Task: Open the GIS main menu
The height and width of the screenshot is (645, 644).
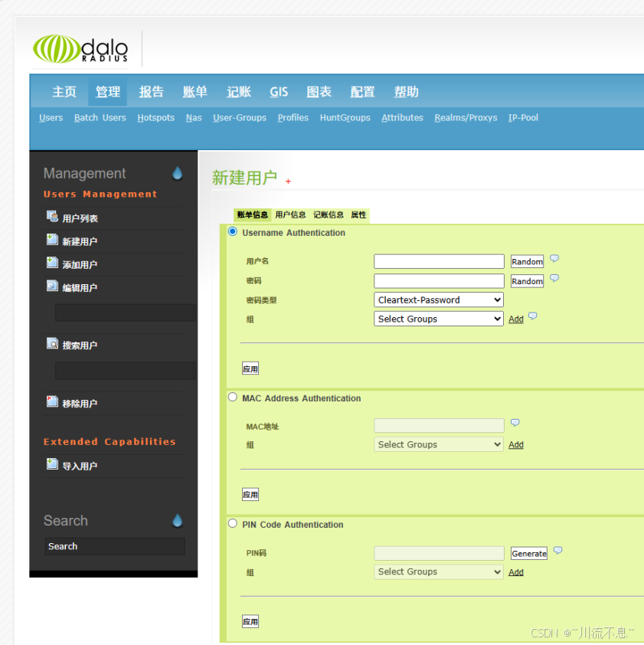Action: tap(279, 91)
